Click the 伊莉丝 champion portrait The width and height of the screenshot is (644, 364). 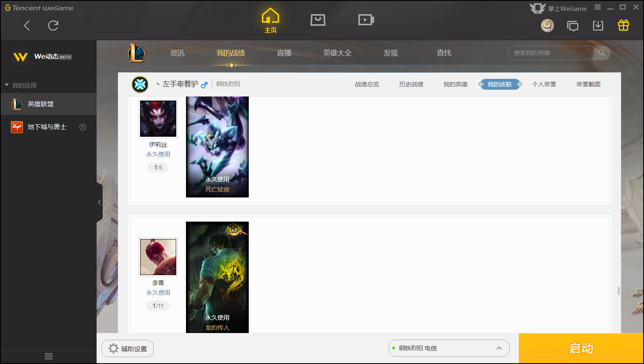point(158,119)
